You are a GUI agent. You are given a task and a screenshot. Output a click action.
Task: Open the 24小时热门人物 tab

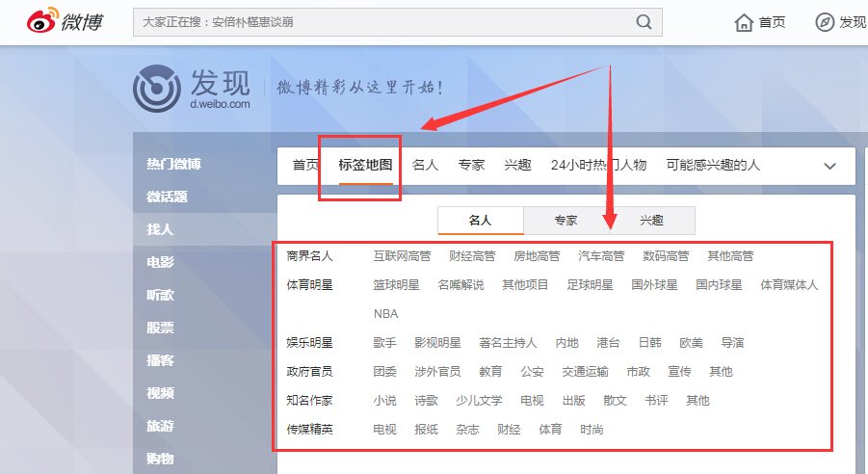tap(598, 165)
